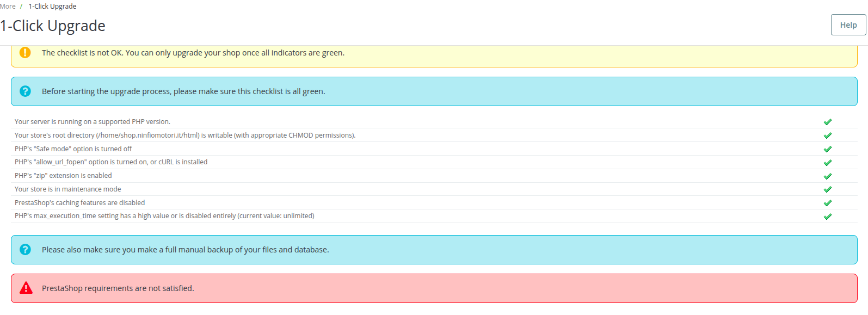Click the green check for zip extension
Image resolution: width=868 pixels, height=315 pixels.
(827, 176)
